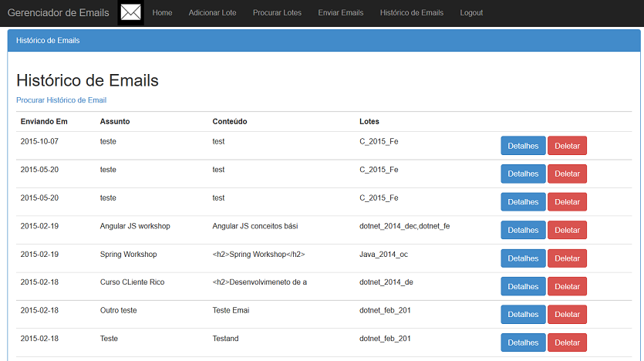Open the Home menu item

(162, 13)
